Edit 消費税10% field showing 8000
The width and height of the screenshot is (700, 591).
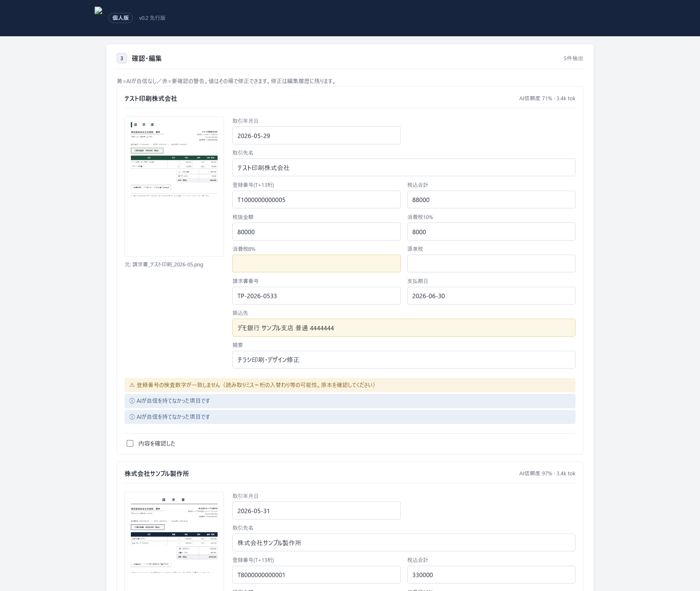click(491, 231)
